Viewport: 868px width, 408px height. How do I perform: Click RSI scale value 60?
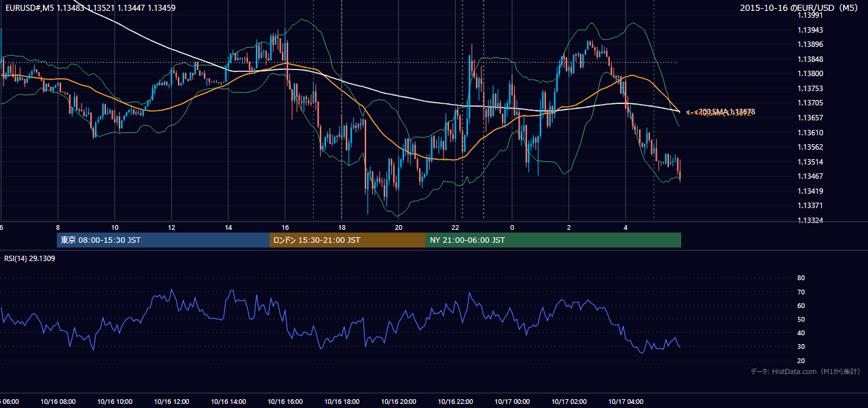click(801, 305)
